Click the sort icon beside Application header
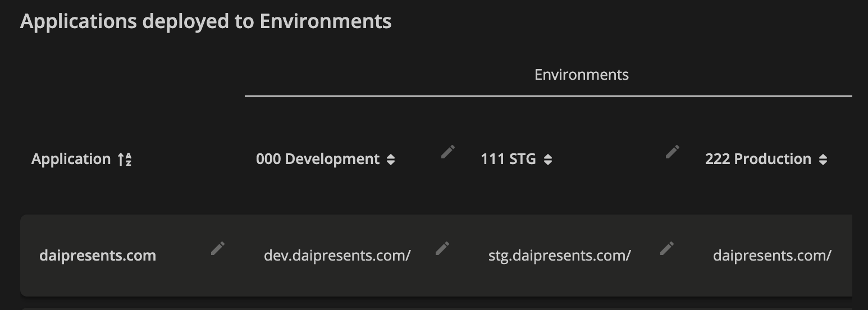 pos(125,159)
